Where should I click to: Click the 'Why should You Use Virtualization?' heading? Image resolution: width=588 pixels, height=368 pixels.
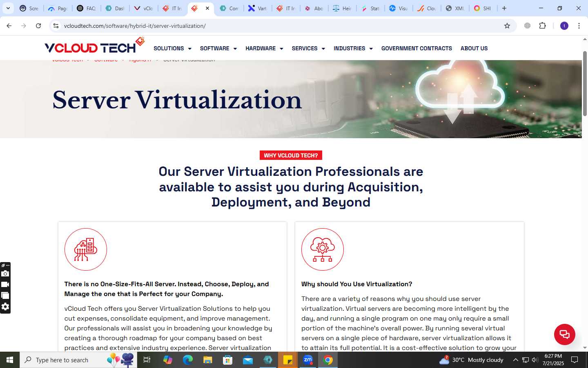click(x=357, y=284)
